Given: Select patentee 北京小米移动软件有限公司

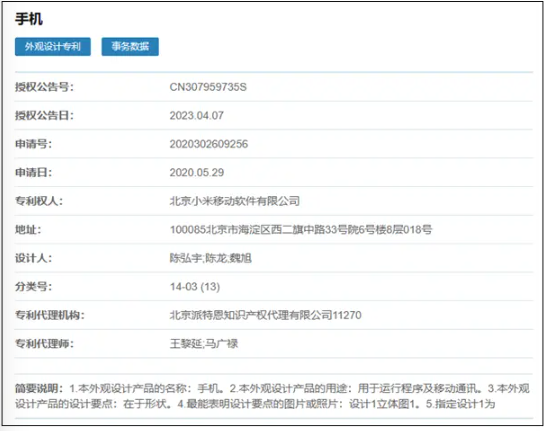Looking at the screenshot, I should 235,201.
